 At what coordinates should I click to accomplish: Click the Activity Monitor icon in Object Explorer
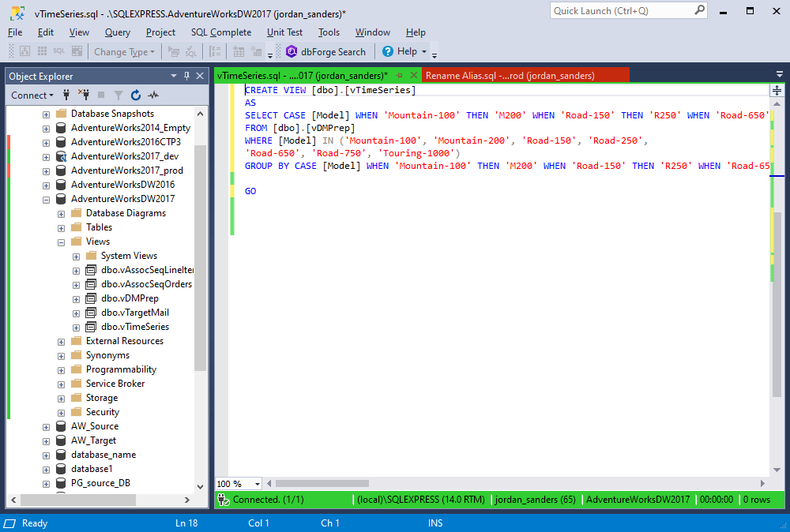tap(151, 95)
